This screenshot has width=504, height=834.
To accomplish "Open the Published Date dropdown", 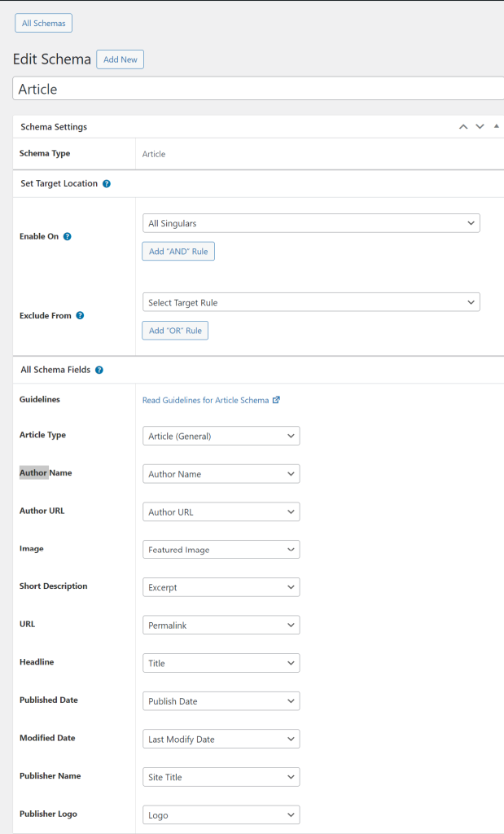I will (221, 701).
